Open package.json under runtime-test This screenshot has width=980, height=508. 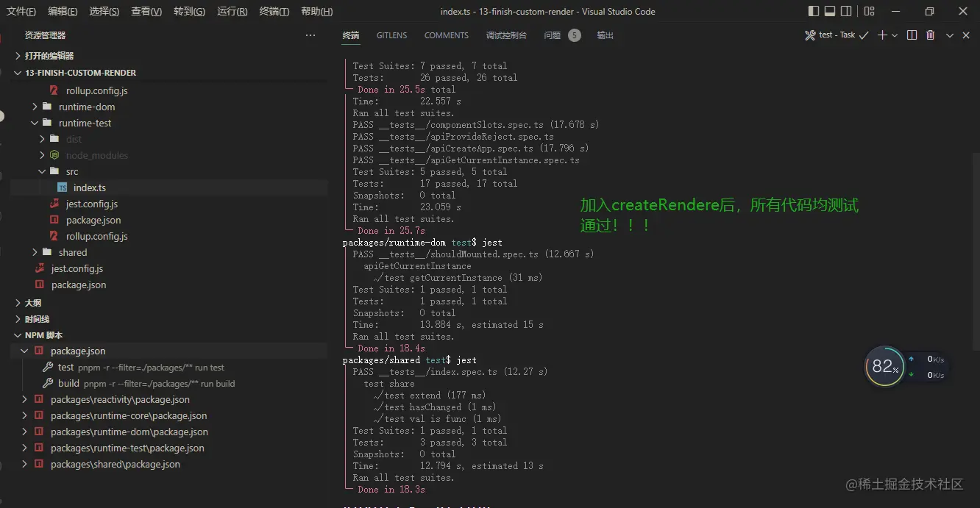[169, 220]
